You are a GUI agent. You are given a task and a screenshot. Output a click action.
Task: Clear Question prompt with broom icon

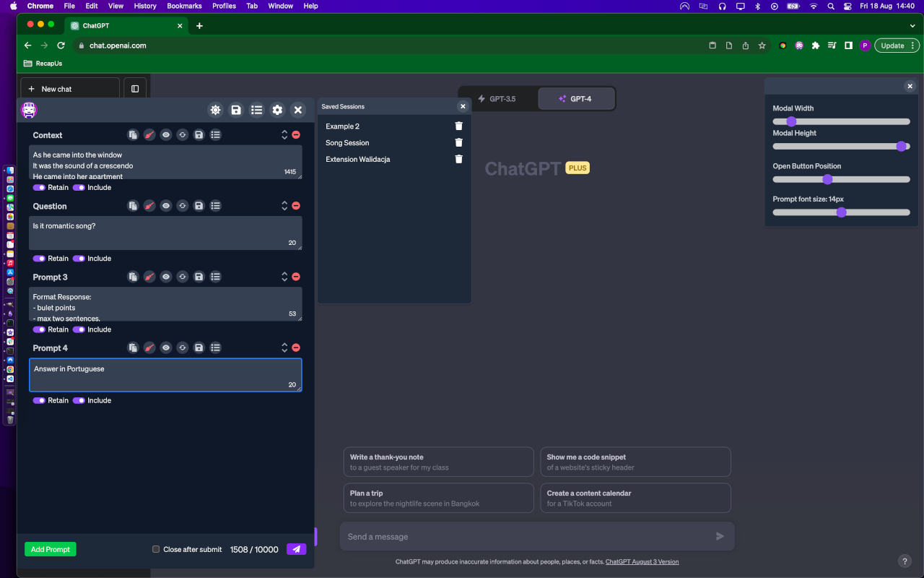[149, 206]
